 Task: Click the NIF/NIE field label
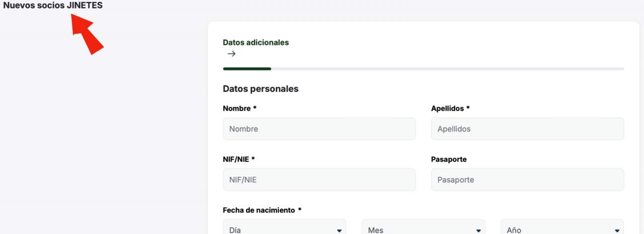[236, 159]
